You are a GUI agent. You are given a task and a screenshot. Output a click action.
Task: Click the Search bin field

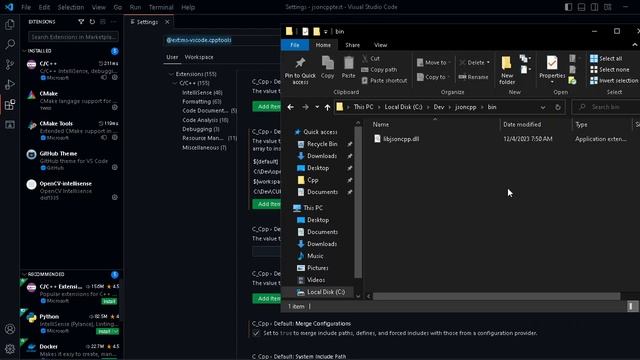[606, 107]
